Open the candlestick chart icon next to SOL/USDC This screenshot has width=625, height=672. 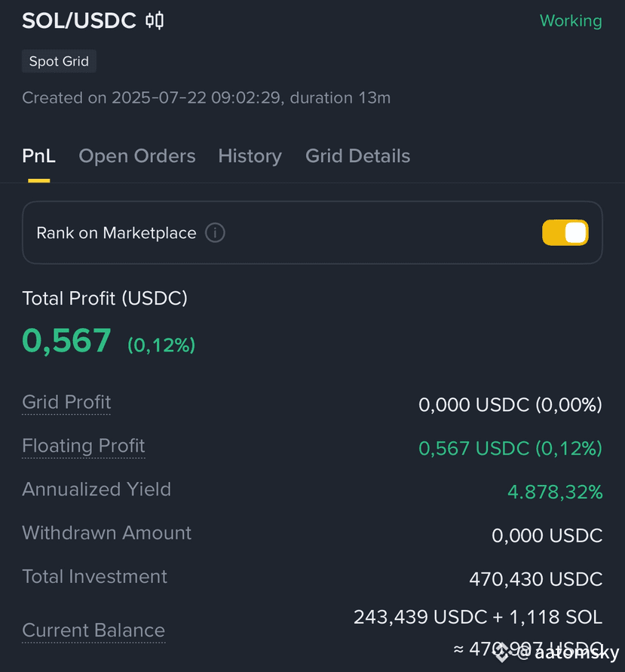coord(155,20)
